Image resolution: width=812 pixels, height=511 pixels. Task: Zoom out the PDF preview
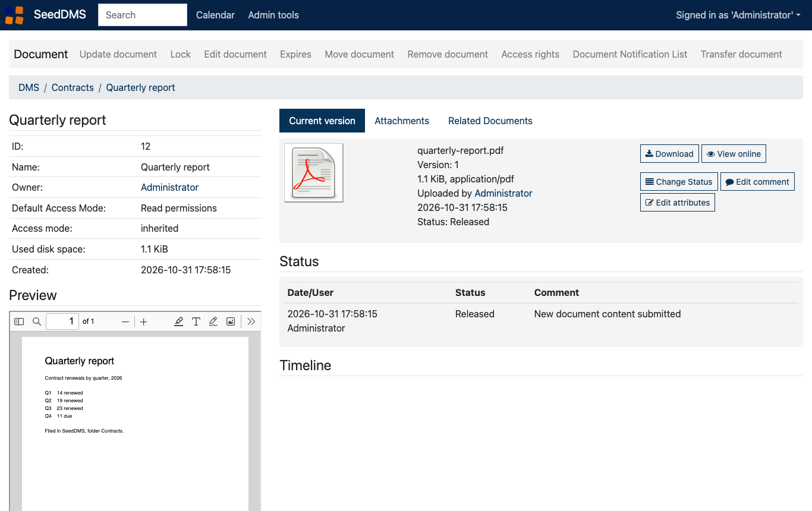point(125,321)
